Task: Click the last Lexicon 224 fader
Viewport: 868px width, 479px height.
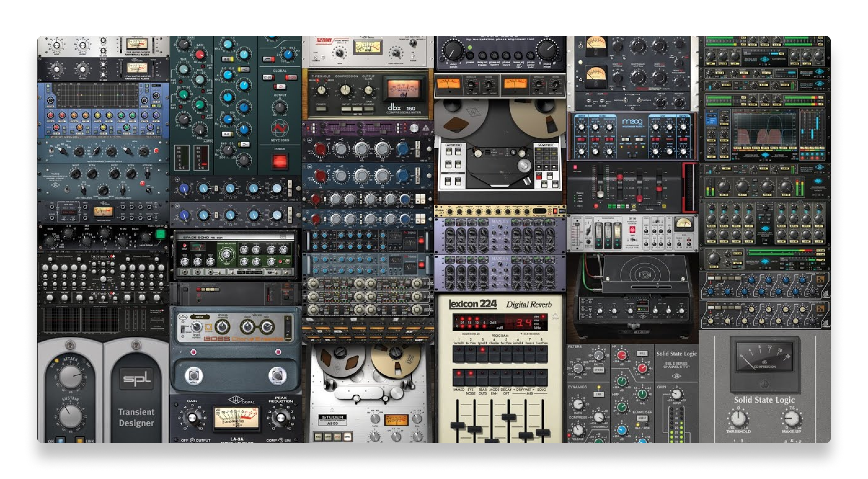Action: click(542, 432)
